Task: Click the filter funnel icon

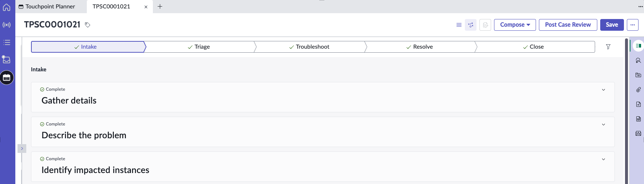Action: 608,47
